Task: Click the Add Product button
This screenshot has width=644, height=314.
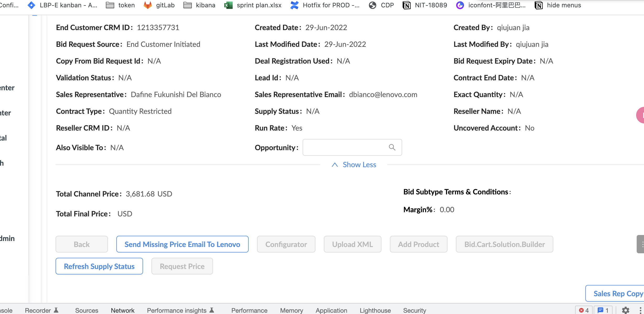Action: click(419, 244)
